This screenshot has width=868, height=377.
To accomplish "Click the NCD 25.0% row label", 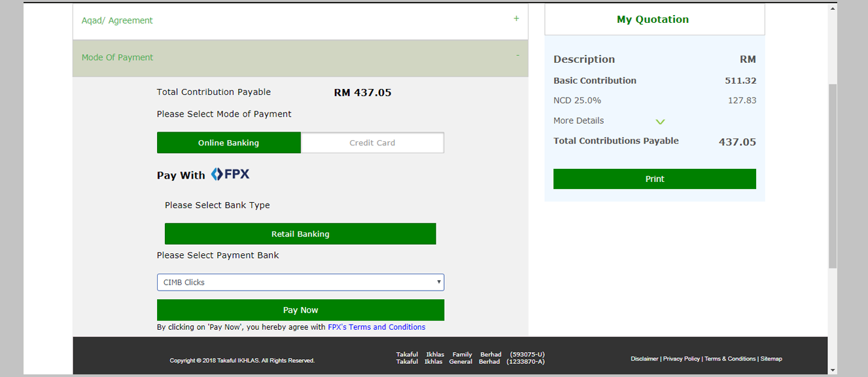I will coord(577,100).
